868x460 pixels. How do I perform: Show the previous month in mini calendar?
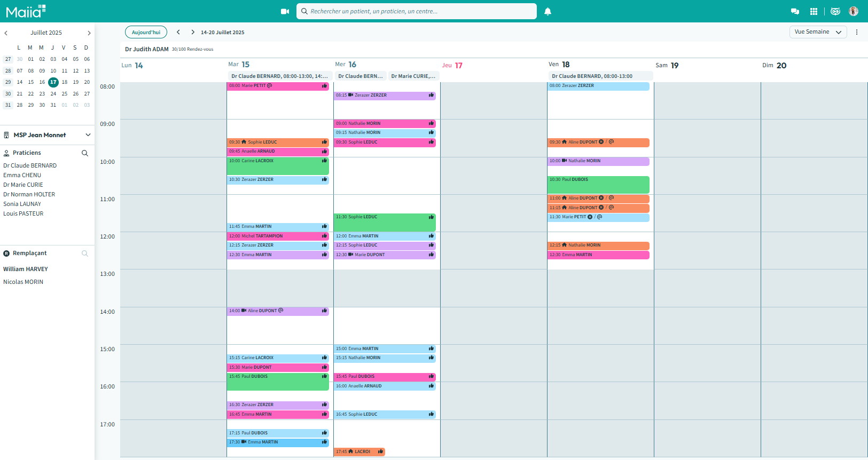pyautogui.click(x=6, y=33)
